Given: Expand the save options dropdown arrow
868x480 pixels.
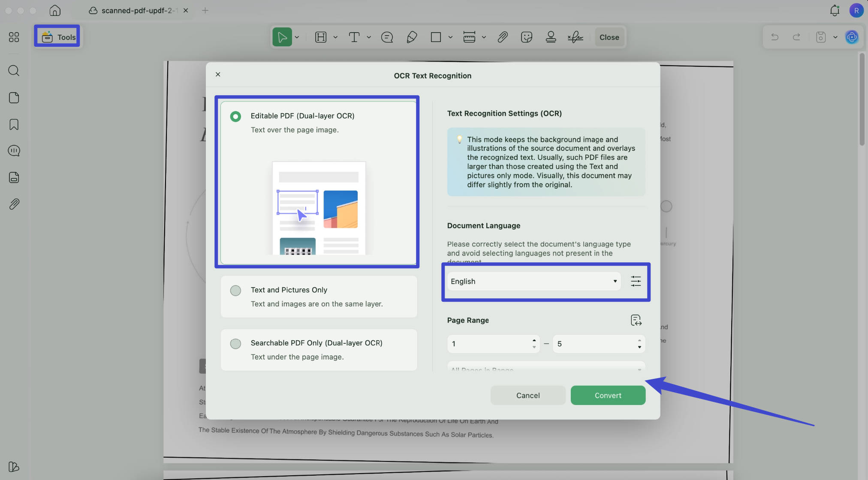Looking at the screenshot, I should pyautogui.click(x=835, y=37).
